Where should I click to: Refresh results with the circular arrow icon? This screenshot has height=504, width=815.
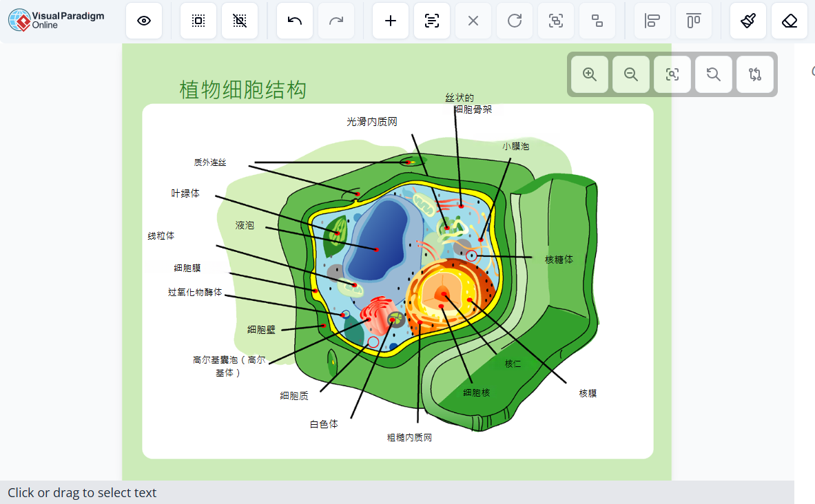(x=515, y=21)
